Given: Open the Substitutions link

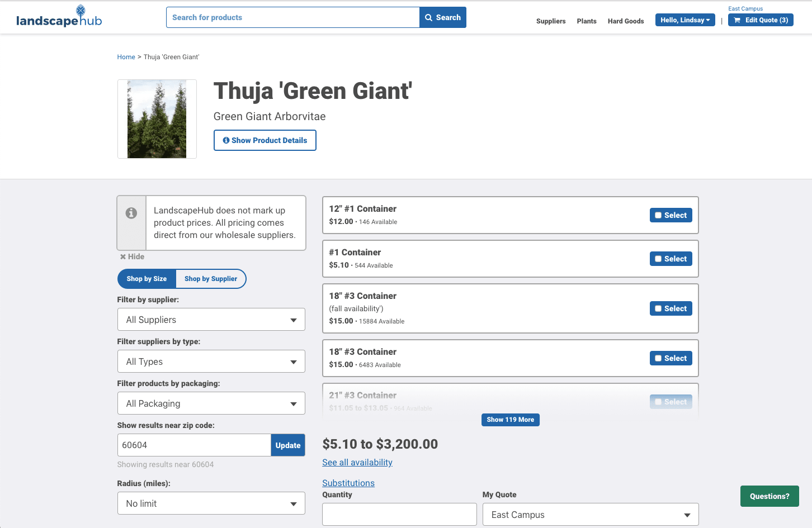Looking at the screenshot, I should [x=348, y=483].
